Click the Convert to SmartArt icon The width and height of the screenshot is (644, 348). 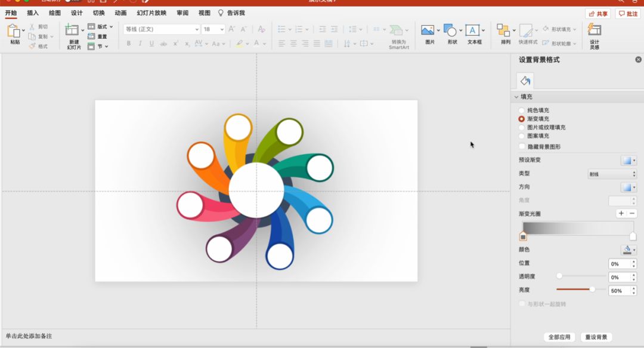(397, 30)
